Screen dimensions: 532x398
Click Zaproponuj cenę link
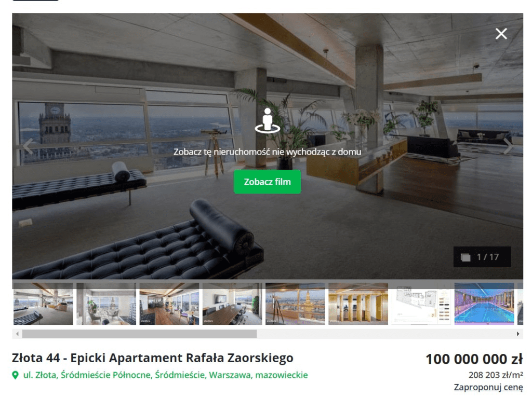(488, 387)
